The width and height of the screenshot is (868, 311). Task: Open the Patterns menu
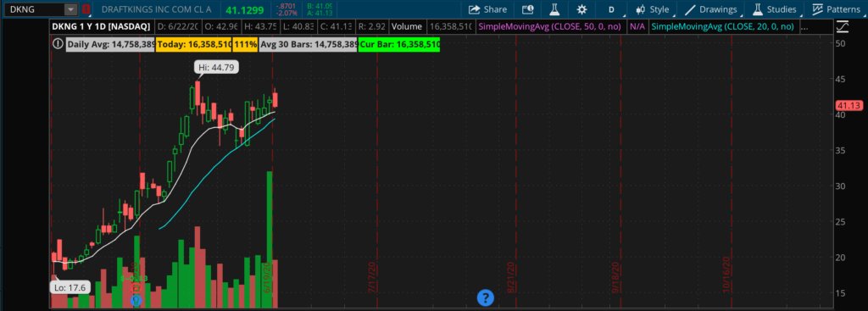[x=836, y=9]
